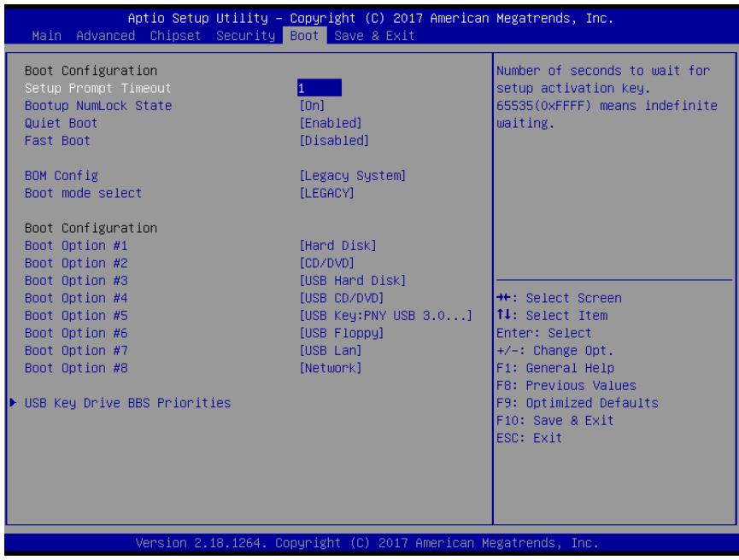
Task: Click the Setup Prompt Timeout value field
Action: click(x=319, y=88)
